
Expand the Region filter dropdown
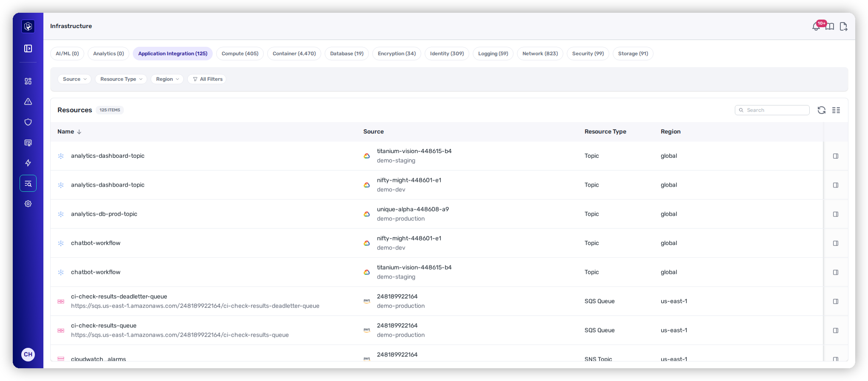click(x=167, y=79)
